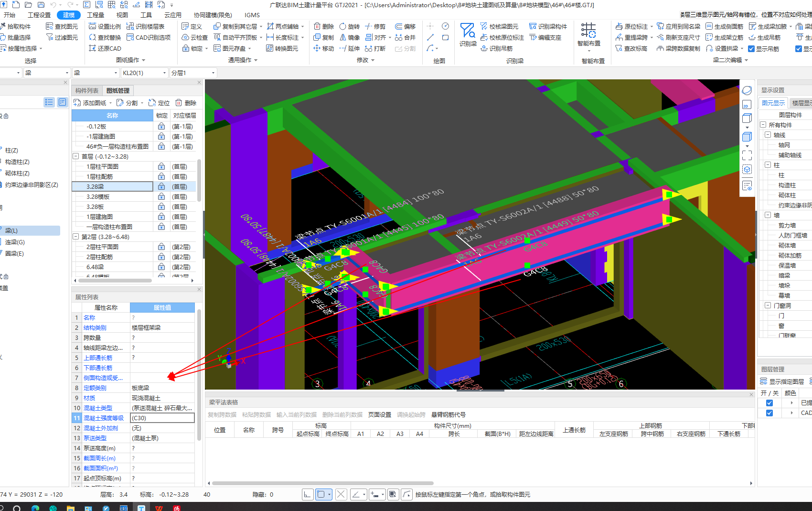
Task: Click 生成侧面筋 generate side bars
Action: click(724, 26)
